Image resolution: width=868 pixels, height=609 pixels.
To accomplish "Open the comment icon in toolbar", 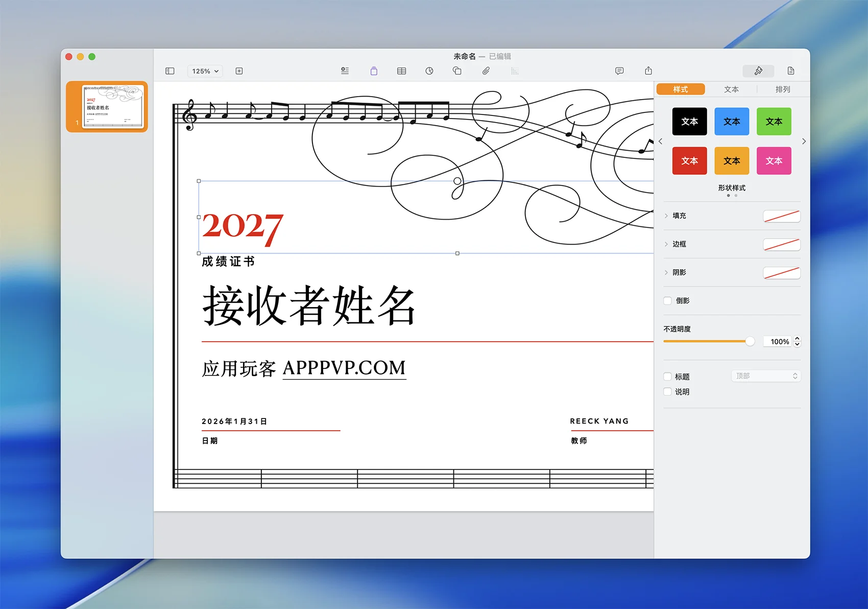I will coord(619,71).
